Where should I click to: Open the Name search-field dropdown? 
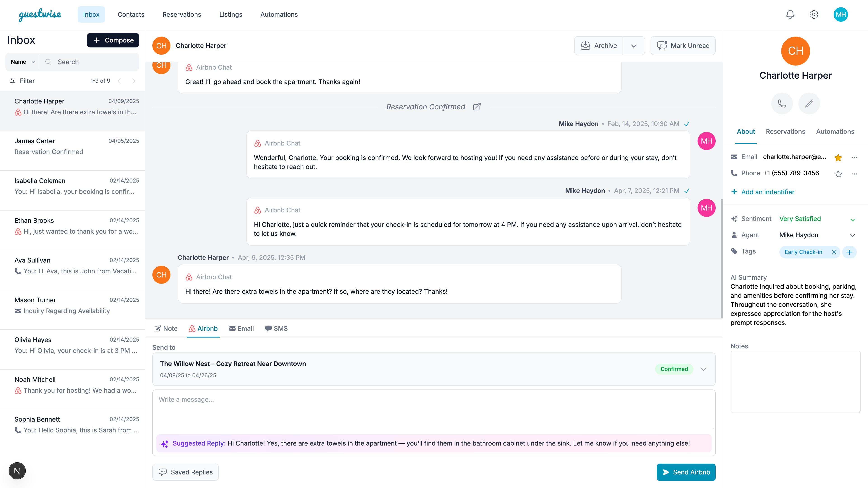(23, 62)
